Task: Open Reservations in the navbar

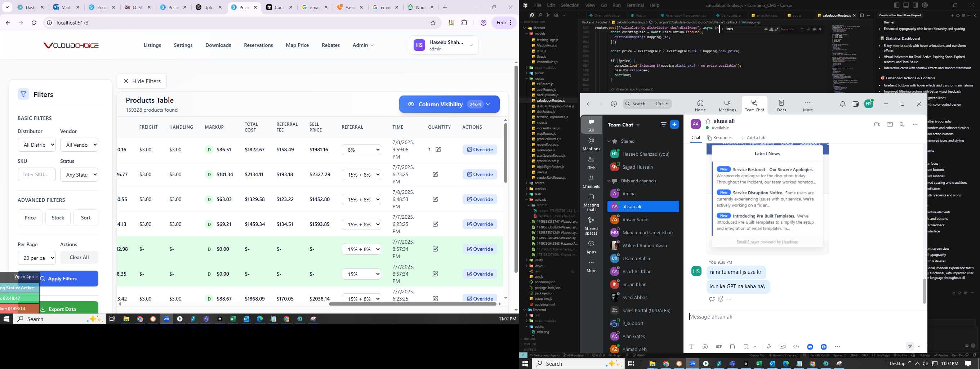Action: tap(258, 45)
